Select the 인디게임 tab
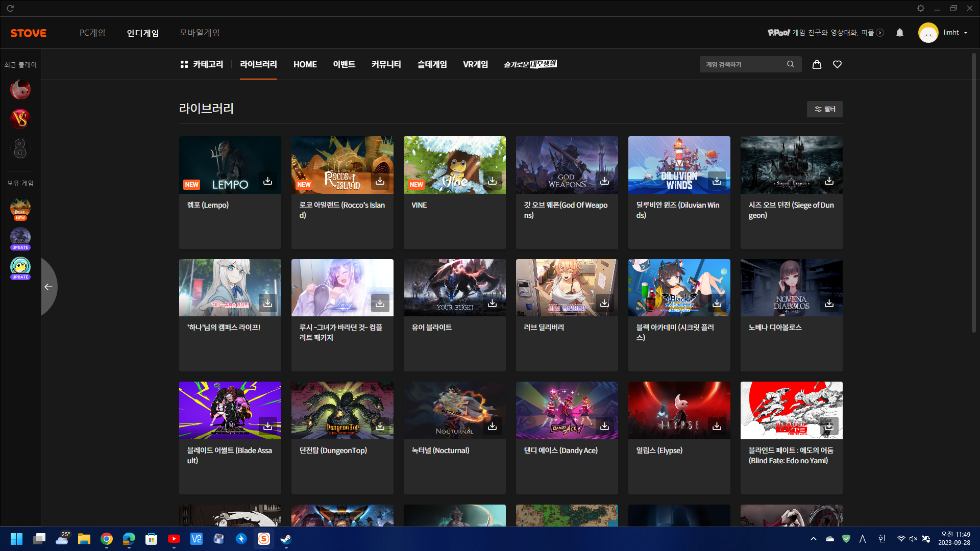This screenshot has height=551, width=980. coord(143,33)
